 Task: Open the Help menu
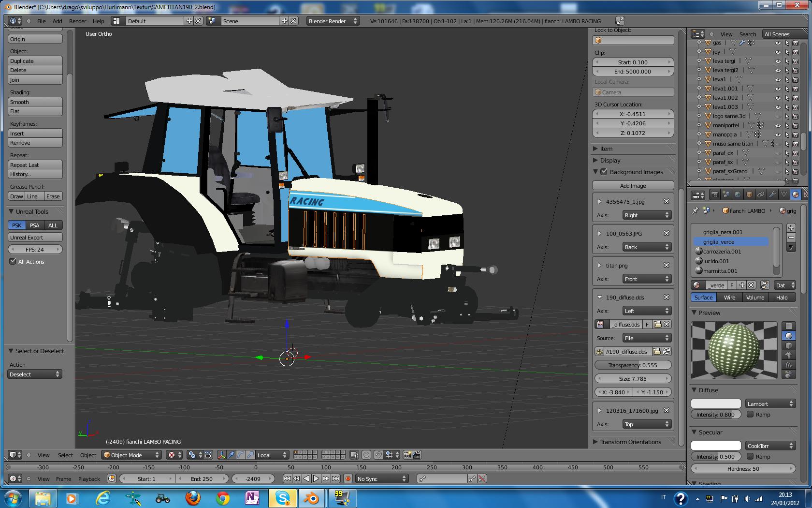click(x=99, y=21)
